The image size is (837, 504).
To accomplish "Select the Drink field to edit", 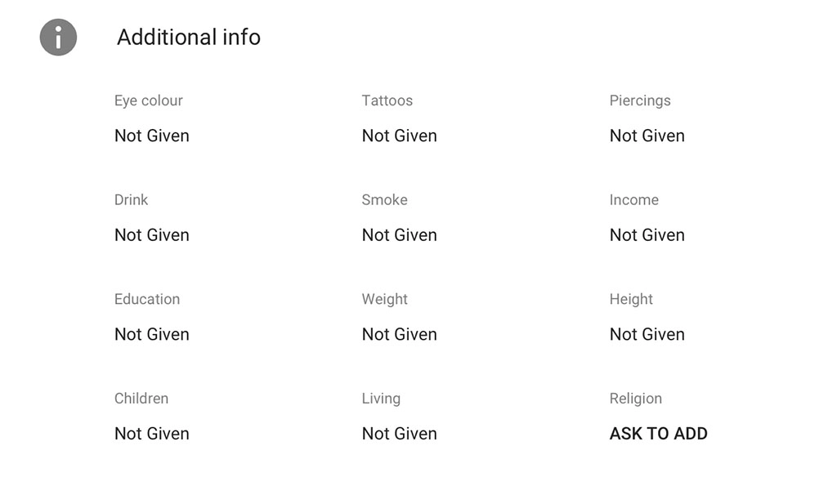I will coord(152,234).
